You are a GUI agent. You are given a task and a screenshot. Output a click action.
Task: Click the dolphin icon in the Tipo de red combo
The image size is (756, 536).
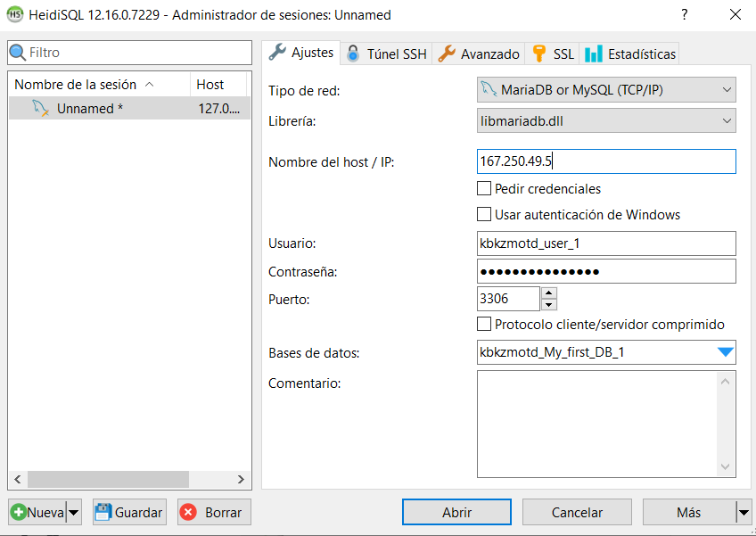tap(489, 89)
